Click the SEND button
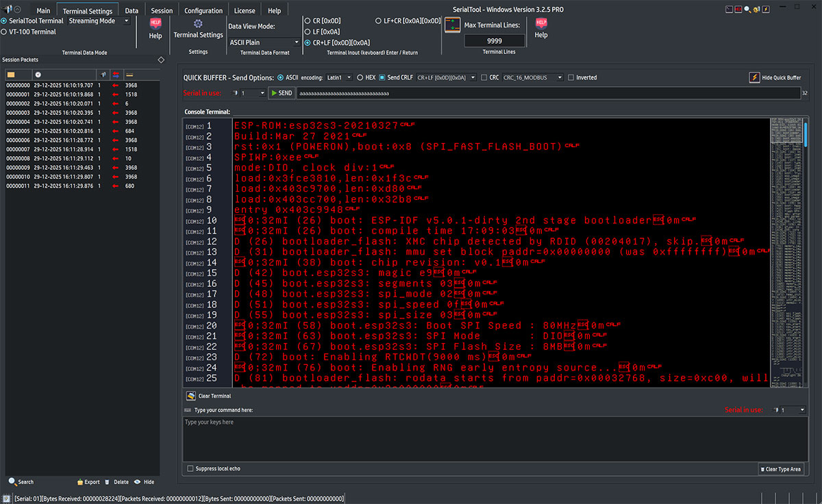Image resolution: width=822 pixels, height=504 pixels. pos(281,92)
